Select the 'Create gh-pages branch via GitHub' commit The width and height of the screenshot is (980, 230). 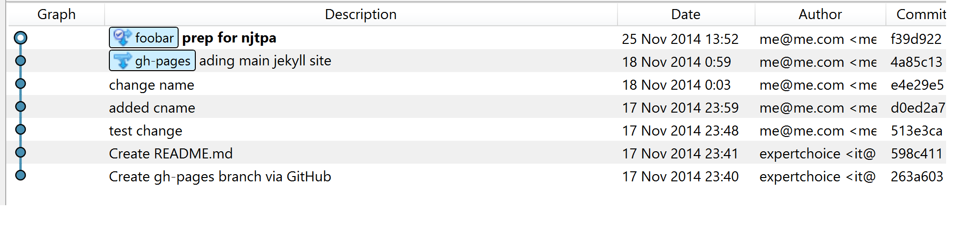coord(220,177)
